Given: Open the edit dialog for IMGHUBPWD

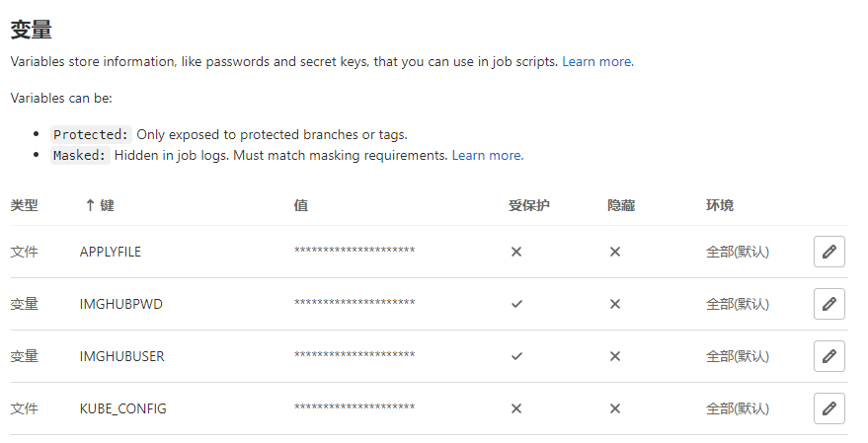Looking at the screenshot, I should [x=829, y=304].
